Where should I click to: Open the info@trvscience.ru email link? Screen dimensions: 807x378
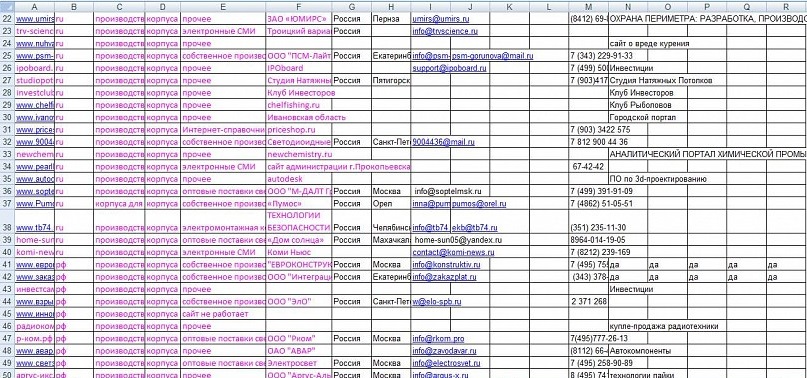click(x=445, y=31)
